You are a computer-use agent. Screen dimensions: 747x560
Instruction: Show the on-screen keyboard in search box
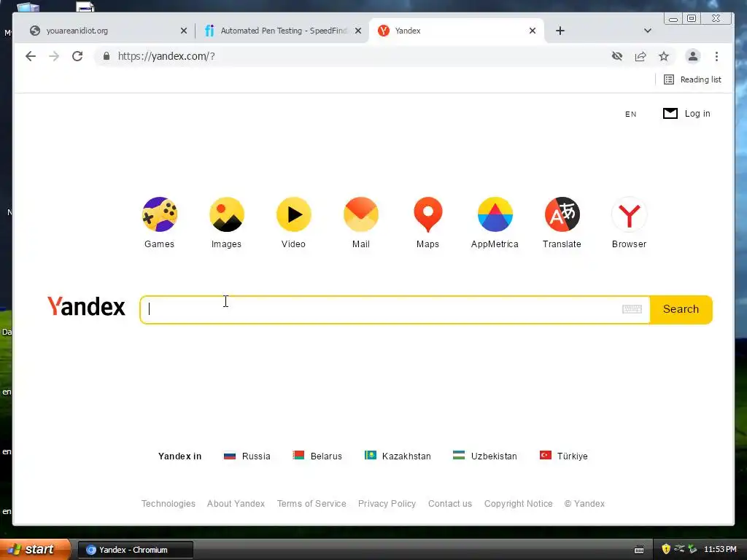632,309
